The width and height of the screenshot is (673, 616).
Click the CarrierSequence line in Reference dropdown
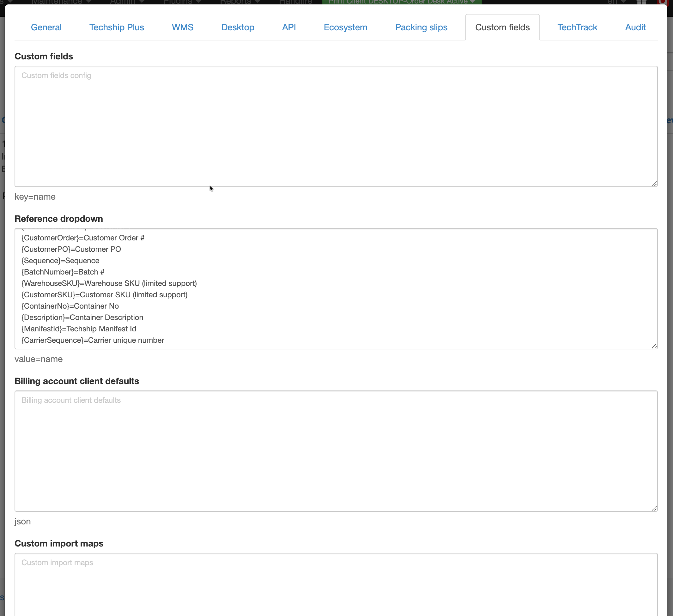[93, 340]
